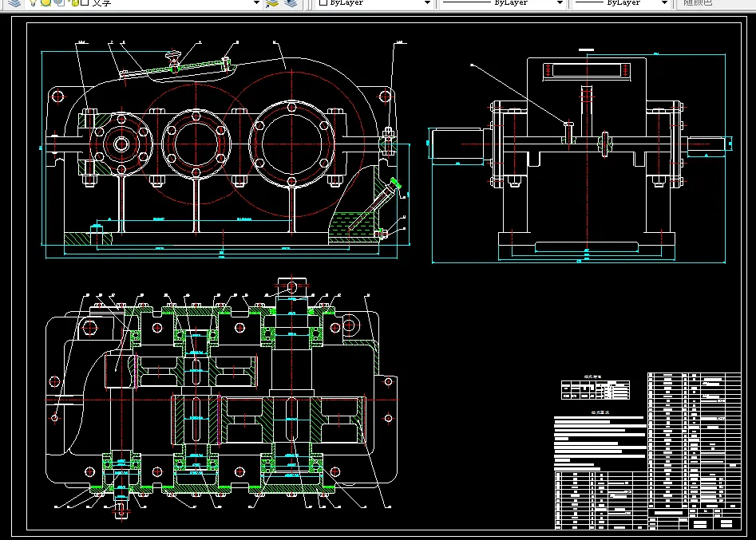This screenshot has height=540, width=756.
Task: Click the Make Object's Layer Current icon
Action: pyautogui.click(x=272, y=3)
